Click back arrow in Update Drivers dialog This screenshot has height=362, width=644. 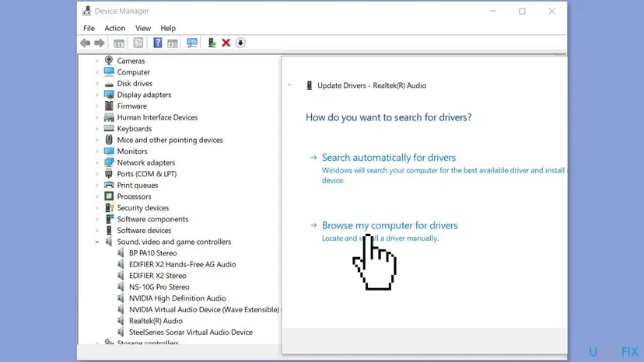coord(290,85)
